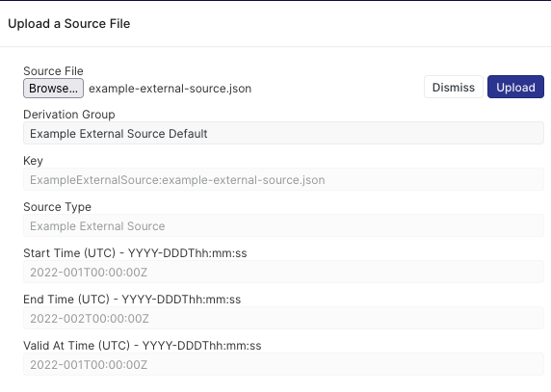The image size is (551, 392).
Task: Click the Source Type field
Action: pos(283,225)
